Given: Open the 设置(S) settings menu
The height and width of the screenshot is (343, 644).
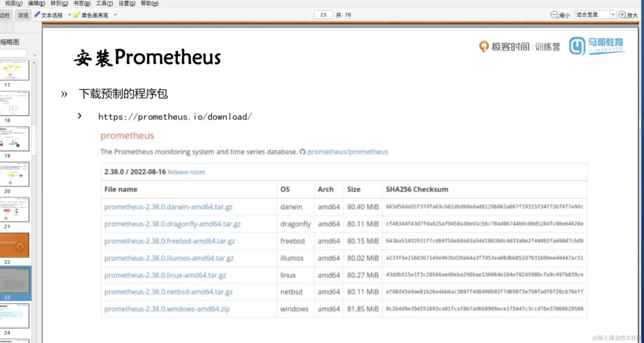Looking at the screenshot, I should [127, 3].
